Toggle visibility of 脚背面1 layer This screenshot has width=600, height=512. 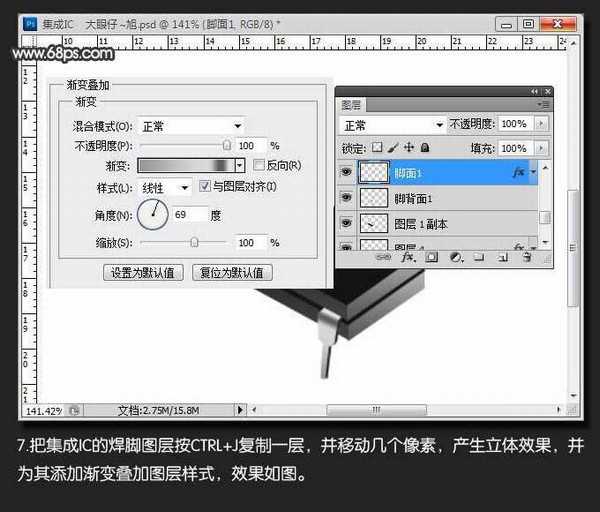347,198
